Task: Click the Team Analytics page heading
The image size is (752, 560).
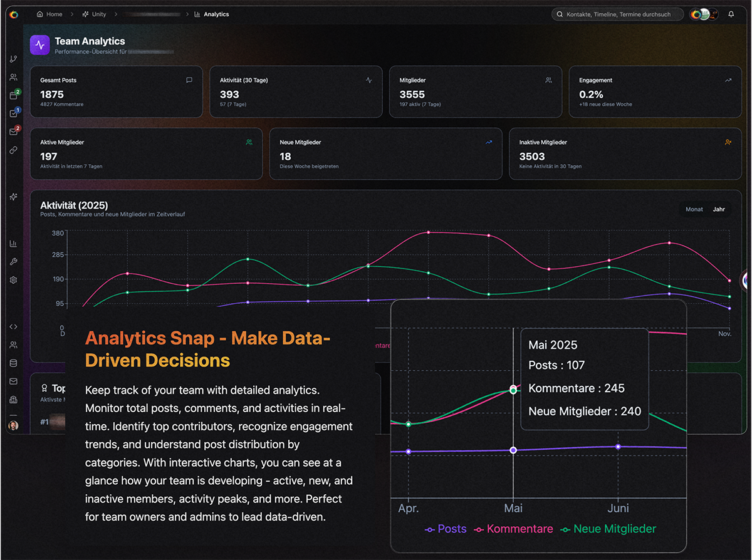Action: point(90,41)
